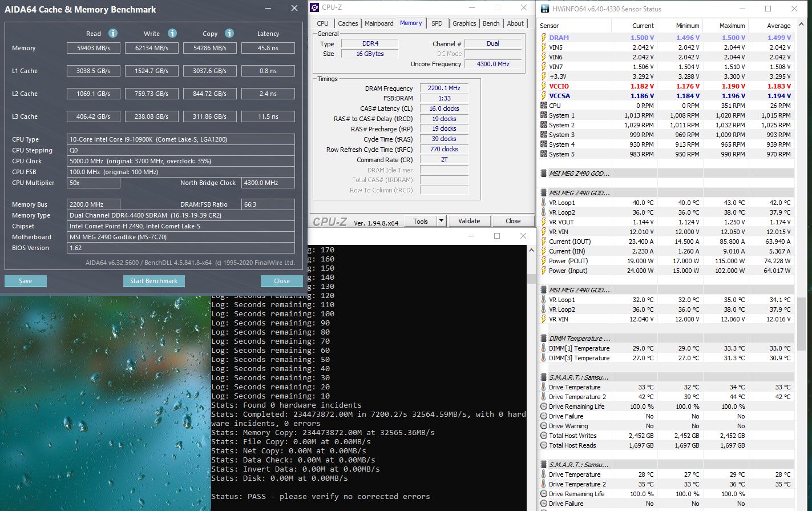This screenshot has height=511, width=812.
Task: Open the Mainboard tab in CPU-Z
Action: click(x=379, y=23)
